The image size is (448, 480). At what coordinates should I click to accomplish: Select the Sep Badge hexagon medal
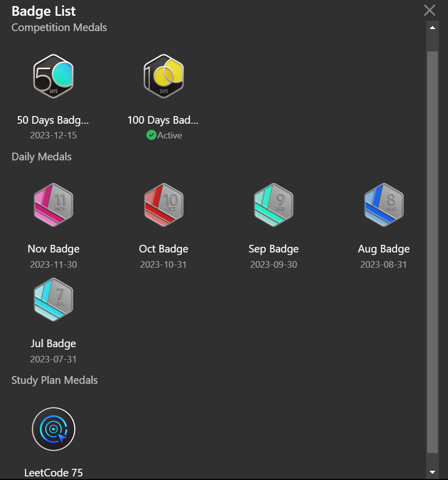click(274, 205)
